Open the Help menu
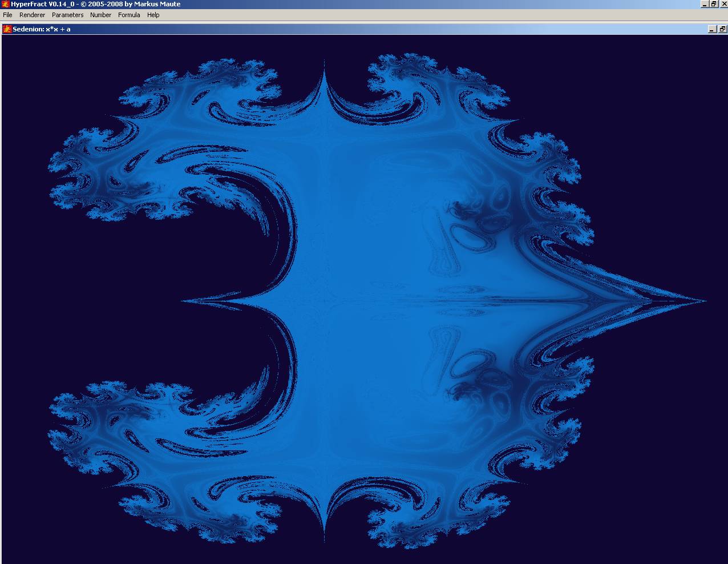Image resolution: width=728 pixels, height=564 pixels. coord(153,15)
